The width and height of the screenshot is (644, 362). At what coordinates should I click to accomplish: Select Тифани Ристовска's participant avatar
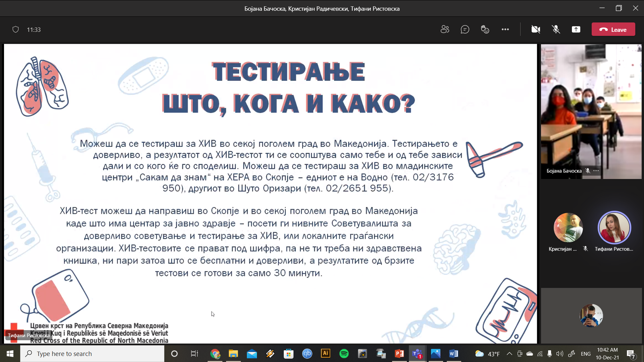pyautogui.click(x=614, y=227)
